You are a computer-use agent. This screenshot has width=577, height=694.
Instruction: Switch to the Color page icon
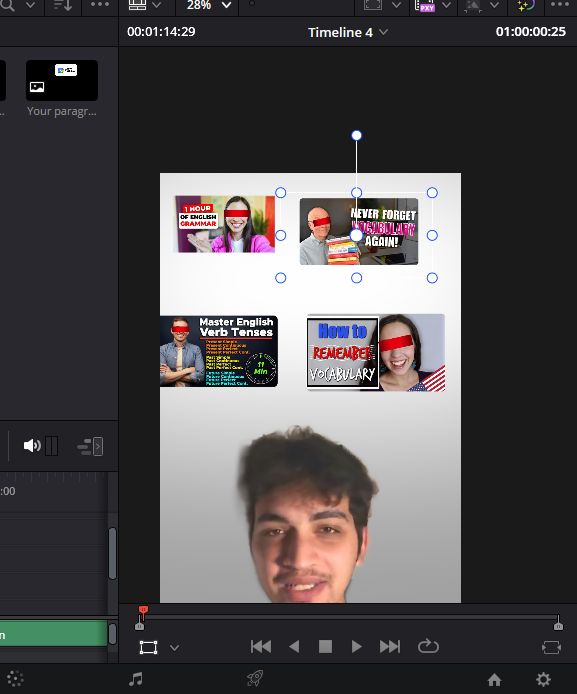point(15,679)
